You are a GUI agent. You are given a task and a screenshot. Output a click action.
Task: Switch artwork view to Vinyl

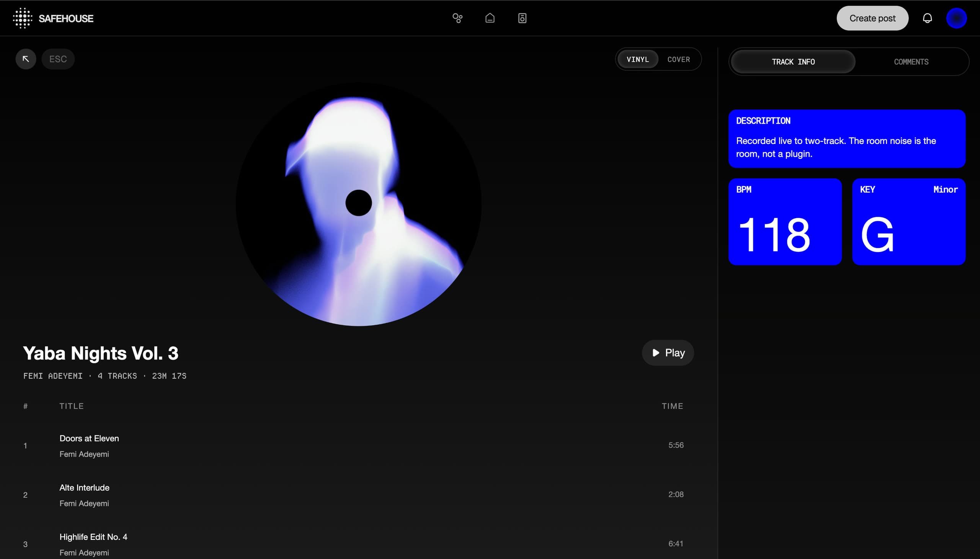coord(638,59)
